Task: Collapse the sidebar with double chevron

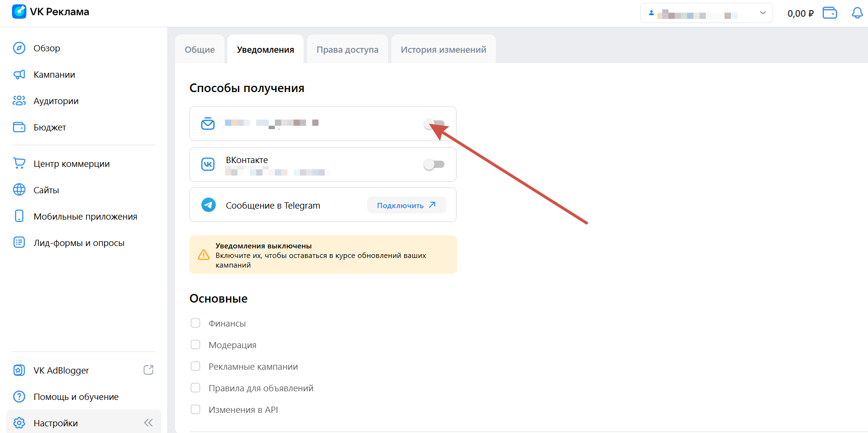Action: pos(149,422)
